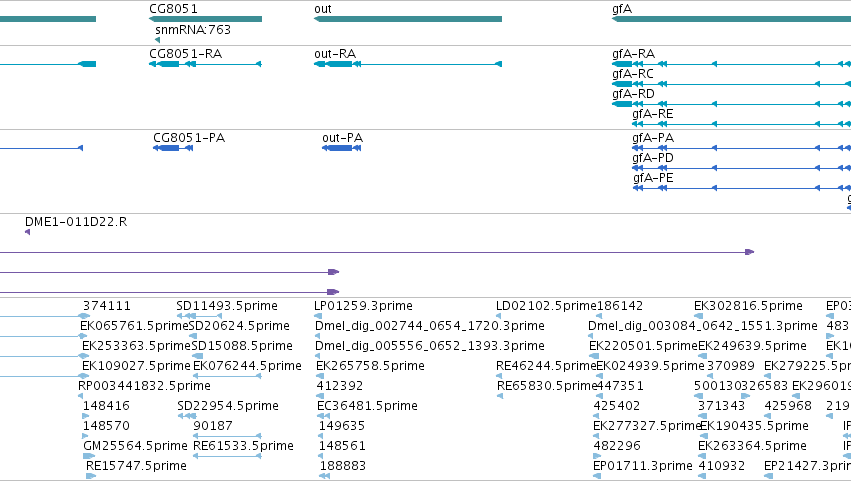Image resolution: width=851 pixels, height=481 pixels.
Task: Select EST 425402
Action: tap(617, 407)
